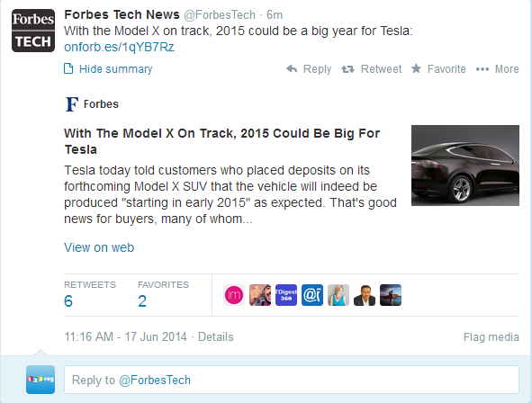The height and width of the screenshot is (403, 532).
Task: Focus the Reply to @ForbesTech field
Action: tap(292, 380)
